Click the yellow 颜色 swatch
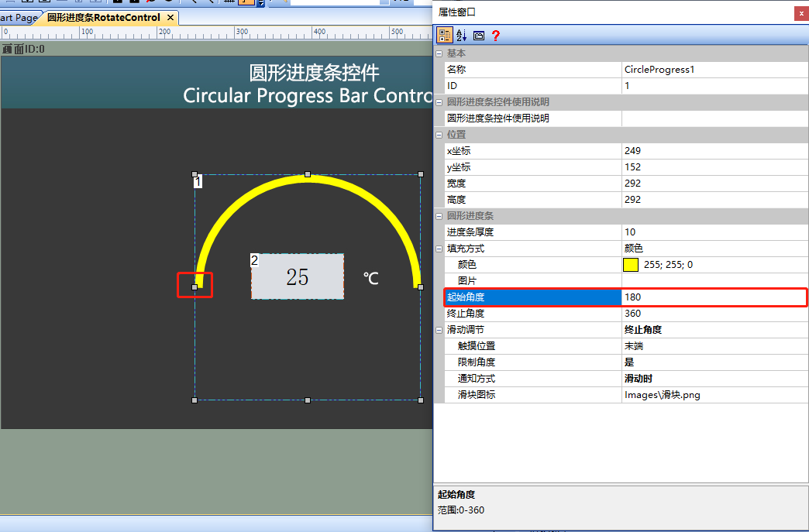This screenshot has height=532, width=809. [631, 265]
